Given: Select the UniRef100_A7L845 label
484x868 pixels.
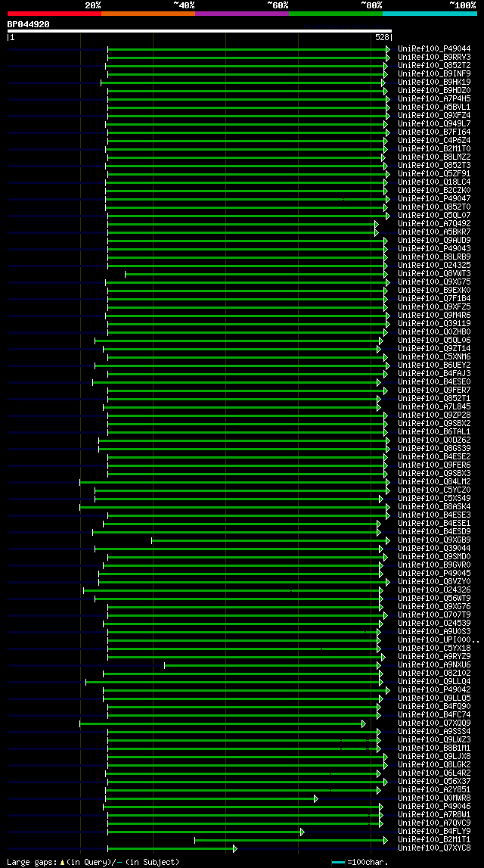Looking at the screenshot, I should (434, 407).
